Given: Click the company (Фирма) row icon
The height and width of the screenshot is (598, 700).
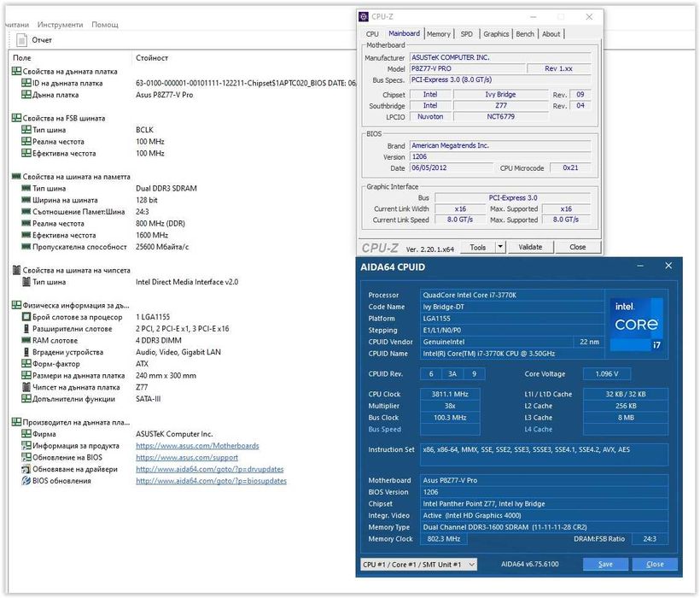Looking at the screenshot, I should tap(26, 434).
